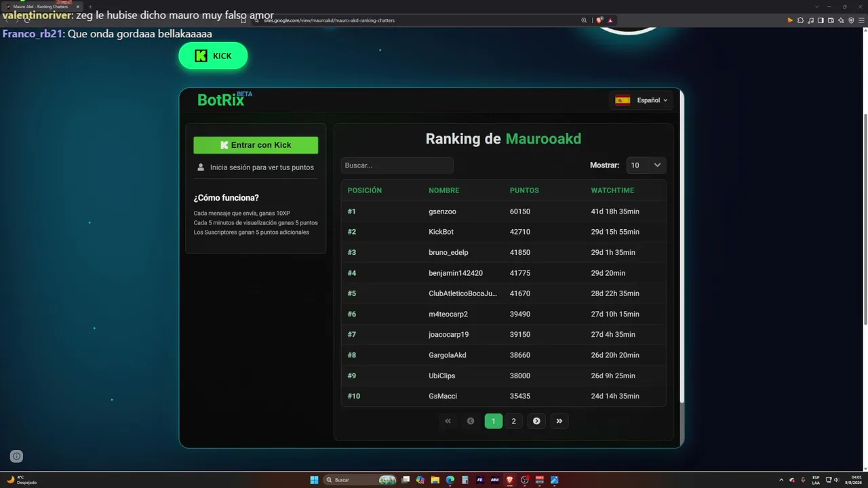This screenshot has height=488, width=868.
Task: Open the Mostrar rows-per-page dropdown
Action: [x=646, y=165]
